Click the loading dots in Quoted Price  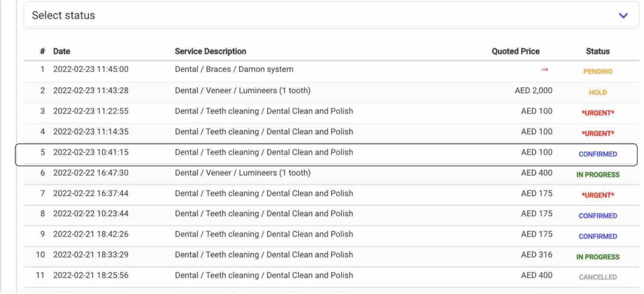tap(544, 70)
